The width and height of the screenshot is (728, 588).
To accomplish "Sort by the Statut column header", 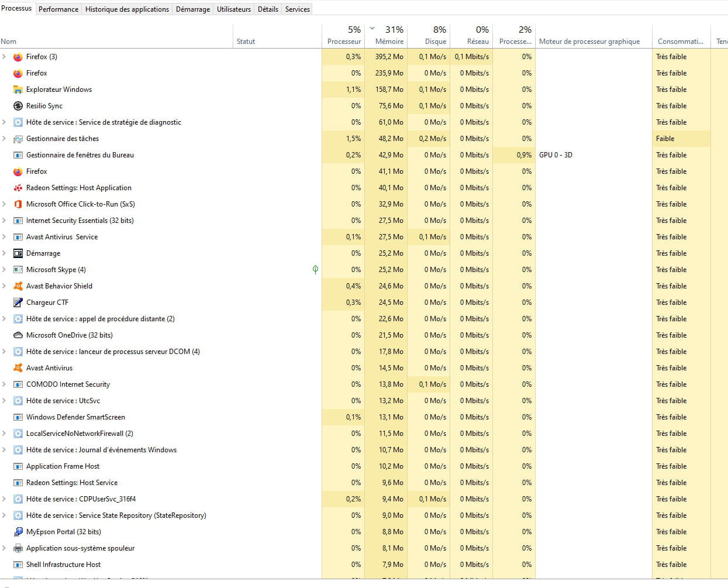I will [277, 36].
